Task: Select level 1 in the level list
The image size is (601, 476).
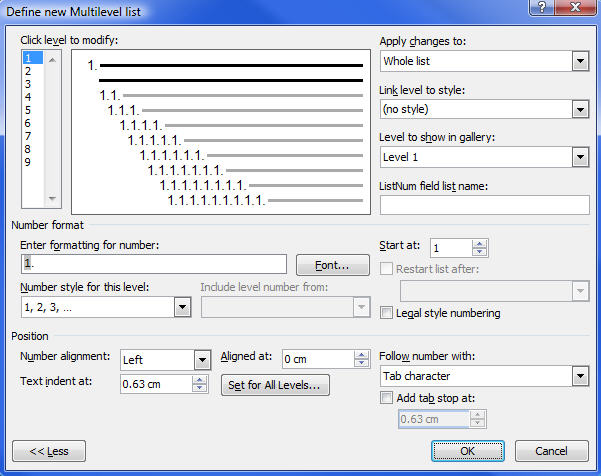Action: [x=33, y=58]
